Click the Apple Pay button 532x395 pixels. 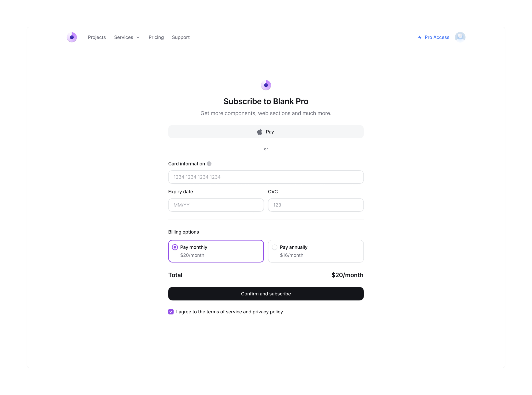click(266, 132)
